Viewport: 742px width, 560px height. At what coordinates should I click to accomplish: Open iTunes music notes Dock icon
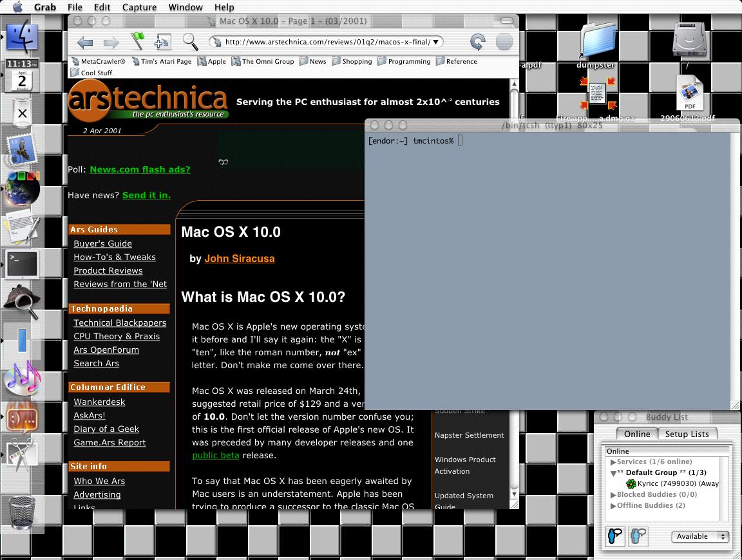(23, 378)
